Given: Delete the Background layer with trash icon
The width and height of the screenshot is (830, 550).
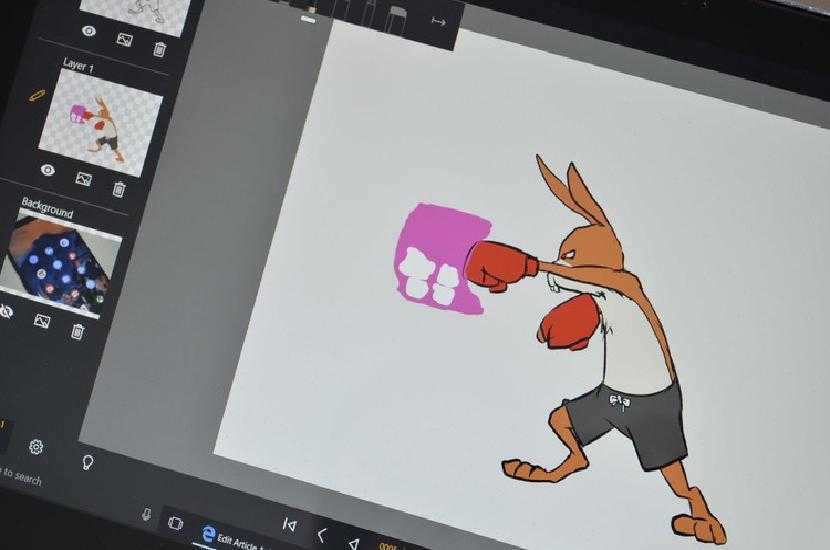Looking at the screenshot, I should click(78, 331).
